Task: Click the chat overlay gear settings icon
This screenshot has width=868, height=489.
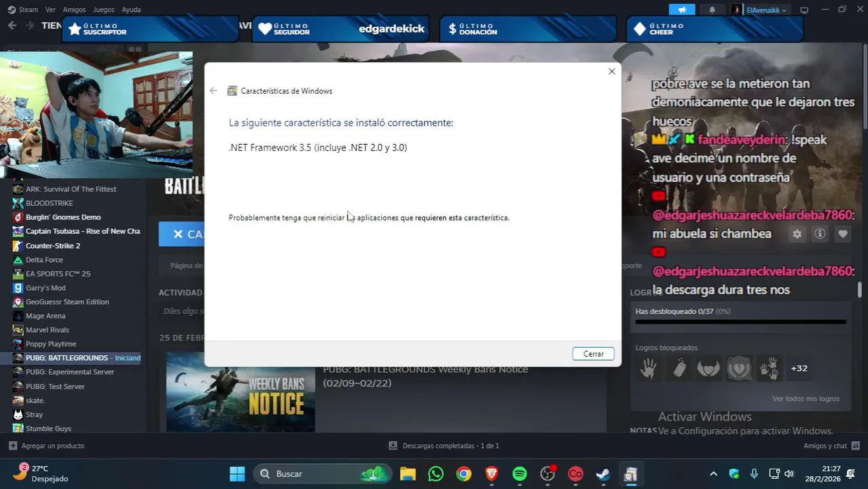Action: 797,234
